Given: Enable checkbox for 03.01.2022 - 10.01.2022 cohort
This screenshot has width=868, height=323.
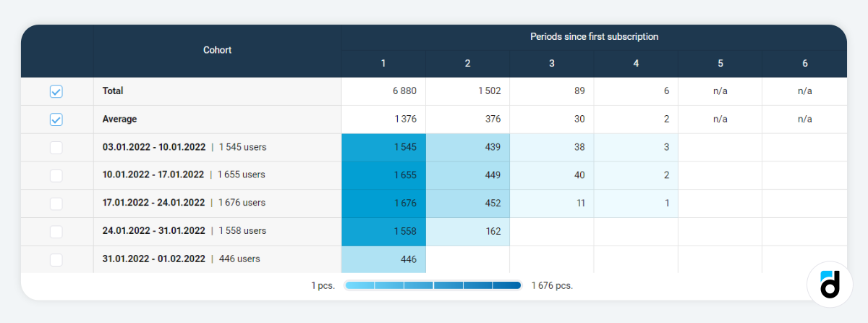Looking at the screenshot, I should coord(56,148).
